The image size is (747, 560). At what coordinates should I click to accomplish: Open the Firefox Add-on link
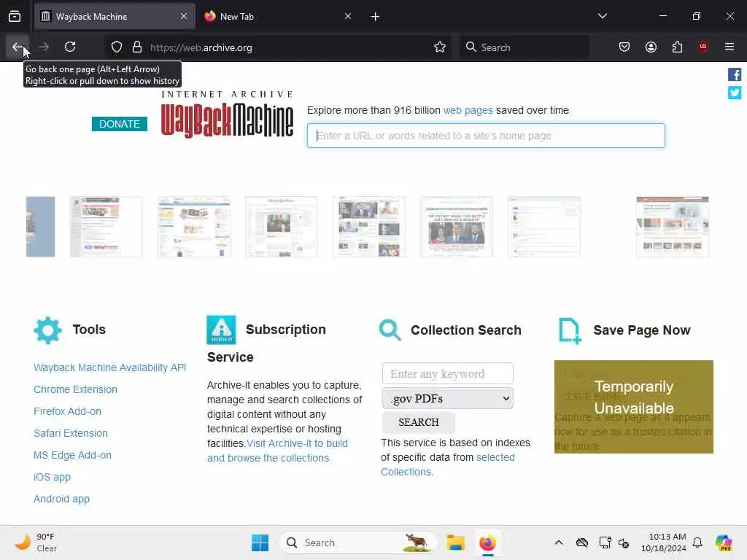point(67,411)
